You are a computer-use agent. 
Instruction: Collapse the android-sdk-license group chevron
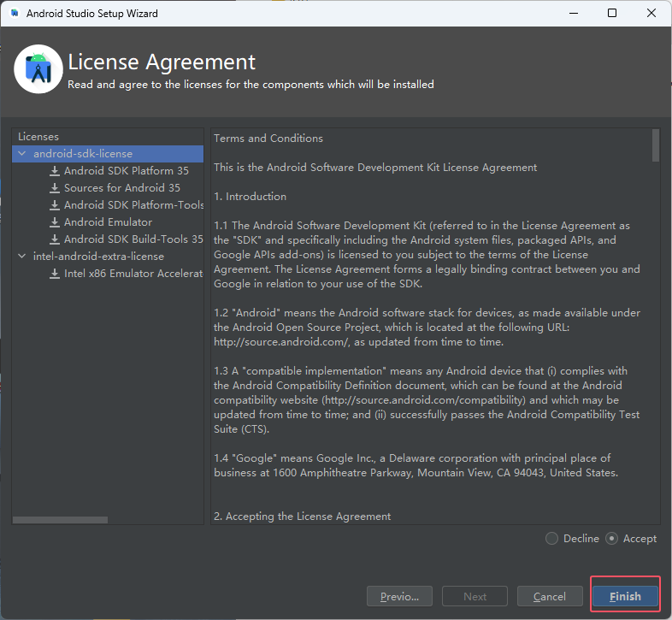point(22,153)
